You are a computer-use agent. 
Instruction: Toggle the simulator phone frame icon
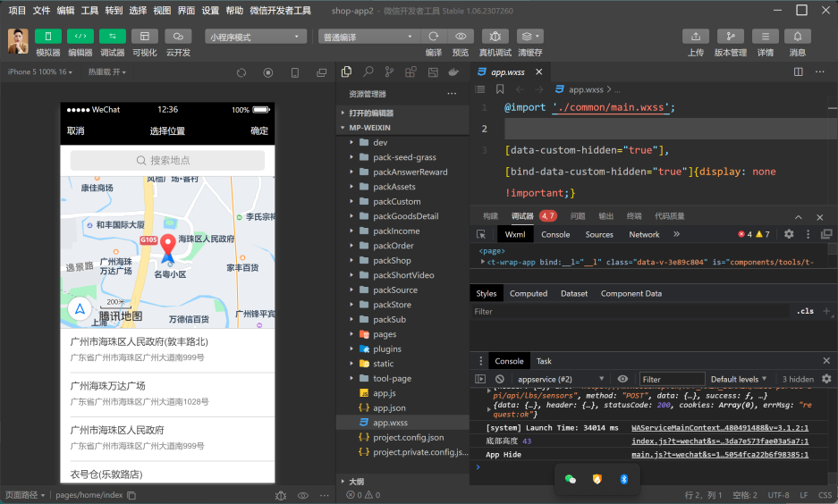pyautogui.click(x=295, y=72)
